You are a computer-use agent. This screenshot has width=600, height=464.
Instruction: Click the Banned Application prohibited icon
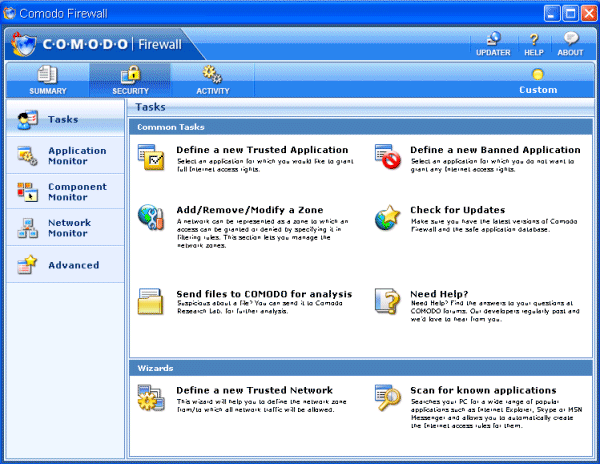pyautogui.click(x=388, y=156)
